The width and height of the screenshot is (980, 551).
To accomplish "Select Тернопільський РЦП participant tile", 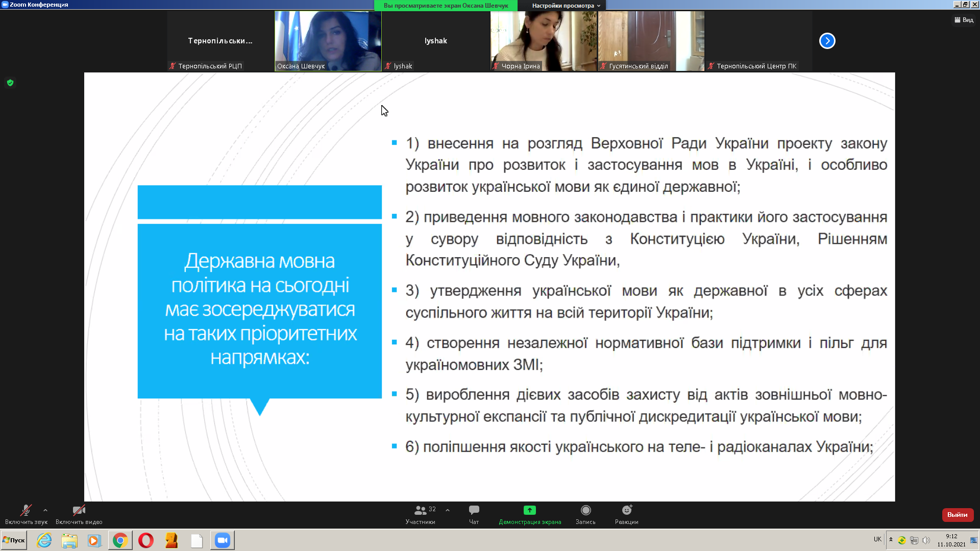I will 220,41.
